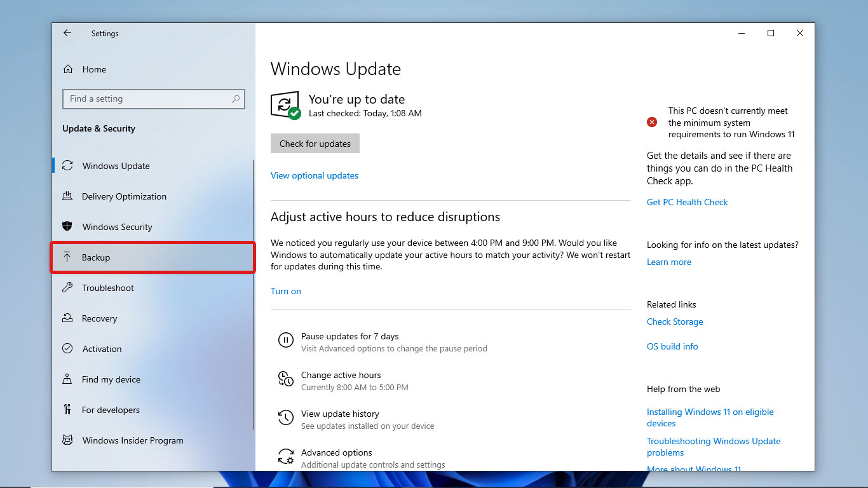
Task: Select Backup in the sidebar
Action: pyautogui.click(x=153, y=257)
